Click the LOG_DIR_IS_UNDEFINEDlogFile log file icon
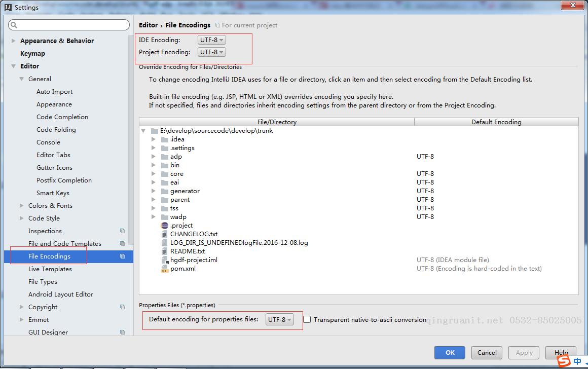The height and width of the screenshot is (369, 588). point(165,243)
